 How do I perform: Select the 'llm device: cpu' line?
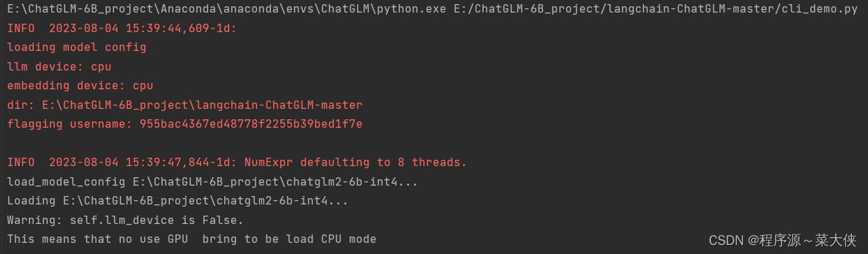59,66
